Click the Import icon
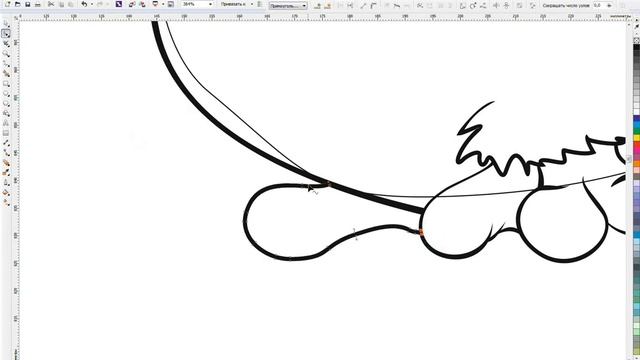The image size is (640, 360). pos(132,4)
